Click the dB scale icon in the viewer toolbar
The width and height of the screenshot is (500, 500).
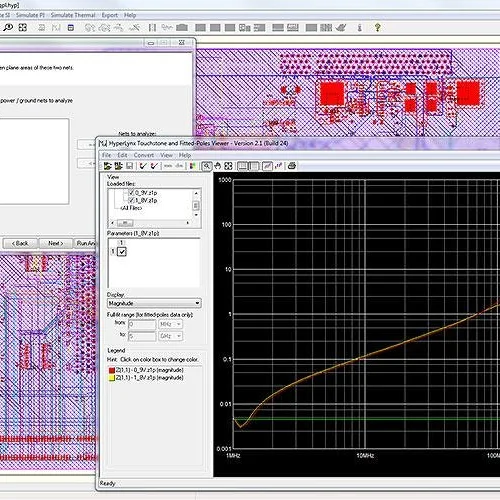pyautogui.click(x=179, y=166)
